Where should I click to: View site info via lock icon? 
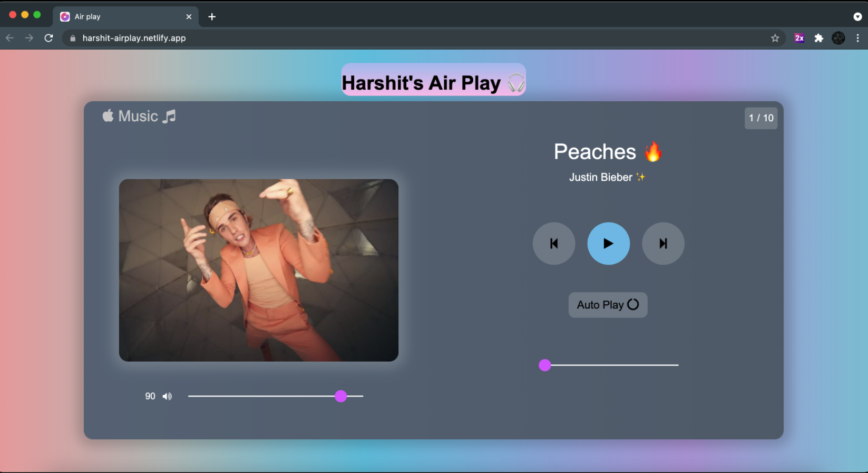pyautogui.click(x=73, y=38)
